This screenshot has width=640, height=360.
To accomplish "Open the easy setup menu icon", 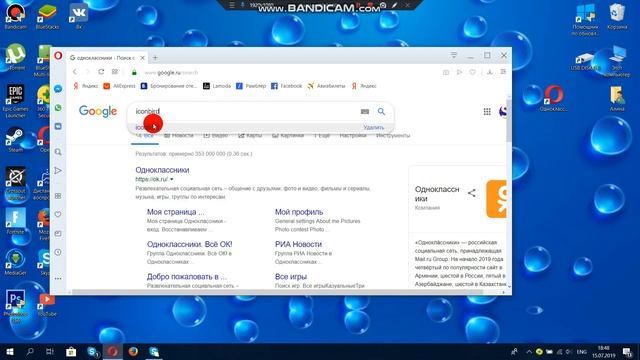I will [x=503, y=72].
